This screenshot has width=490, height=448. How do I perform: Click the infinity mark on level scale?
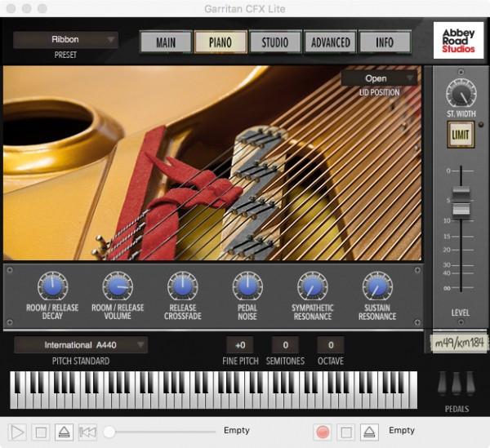point(448,288)
